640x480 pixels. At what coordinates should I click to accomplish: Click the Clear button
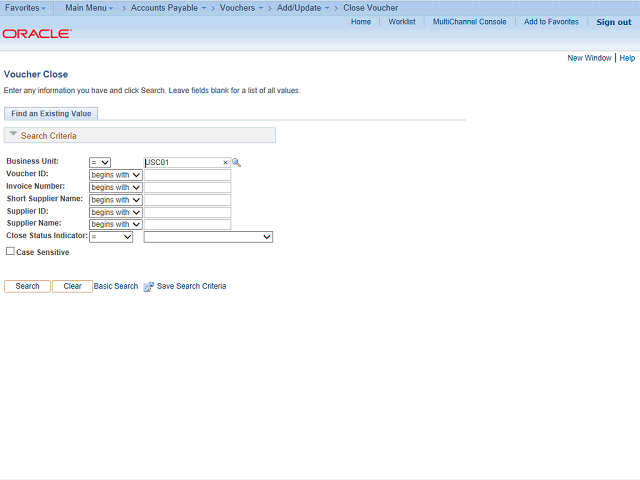coord(72,286)
